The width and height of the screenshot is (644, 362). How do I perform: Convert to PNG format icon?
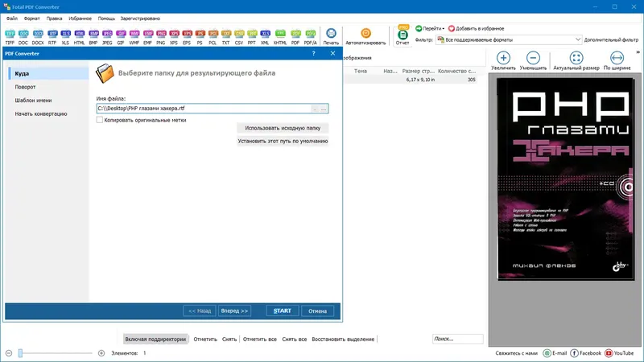[x=161, y=36]
